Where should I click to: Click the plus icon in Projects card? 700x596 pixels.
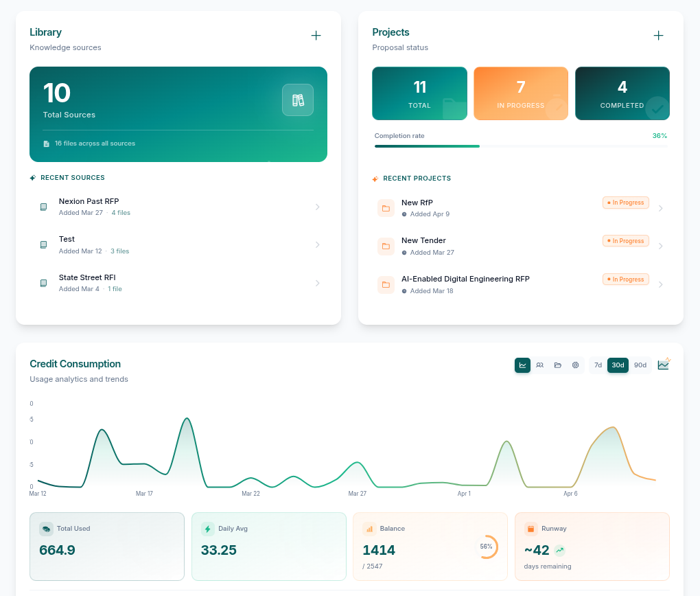658,36
